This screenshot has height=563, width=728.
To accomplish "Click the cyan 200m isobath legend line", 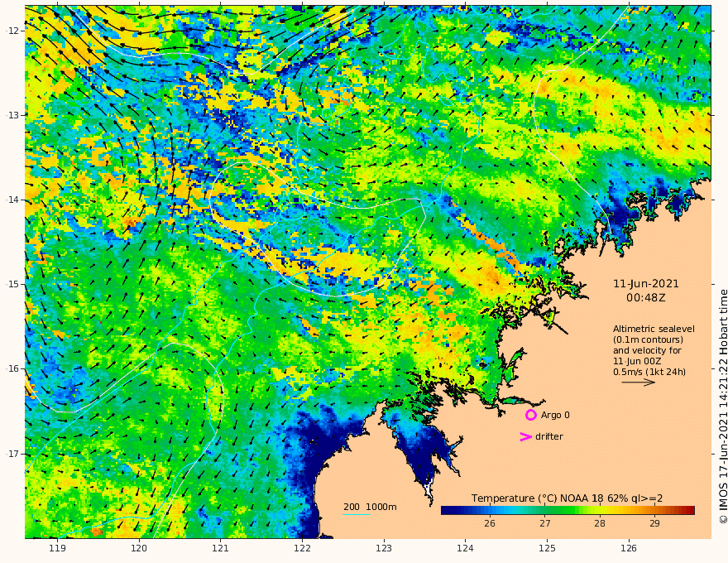I will pos(356,514).
